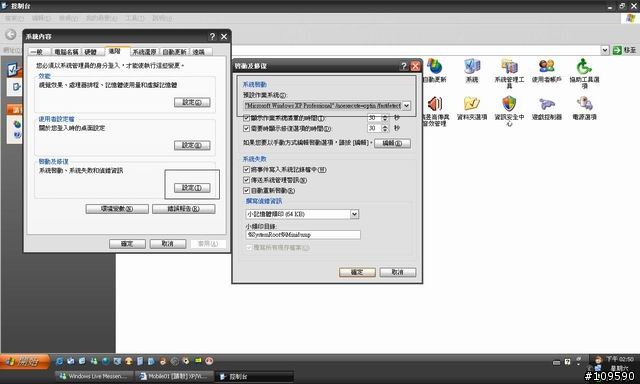This screenshot has width=640, height=384.
Task: Click the first Quick Launch icon beside Start
Action: coord(60,361)
